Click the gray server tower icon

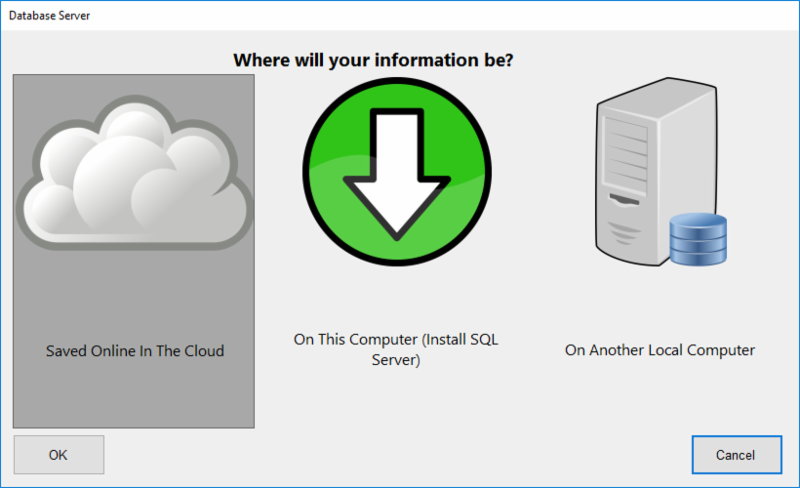(632, 170)
